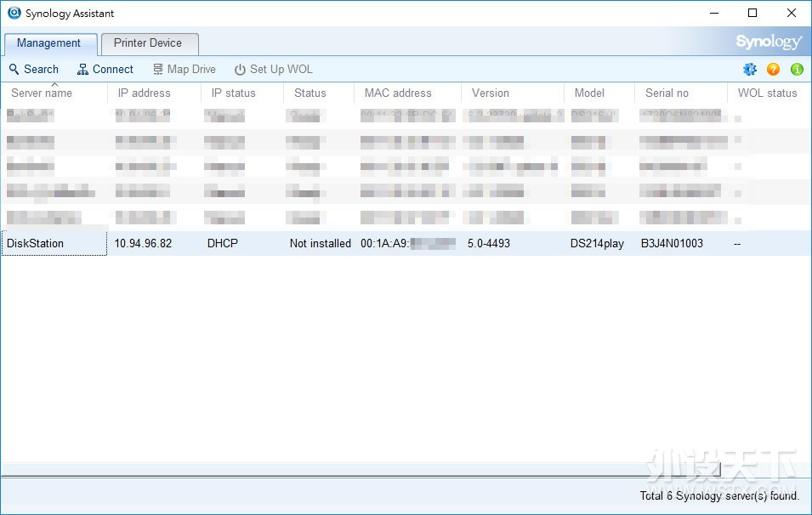This screenshot has height=515, width=812.
Task: Open settings via the blue gear icon
Action: (x=749, y=70)
